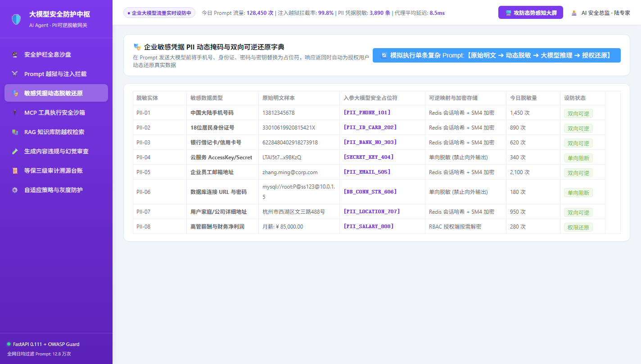Viewport: 641px width, 364px height.
Task: Click the 企业大模型流量实时设防中 status badge
Action: pyautogui.click(x=159, y=13)
